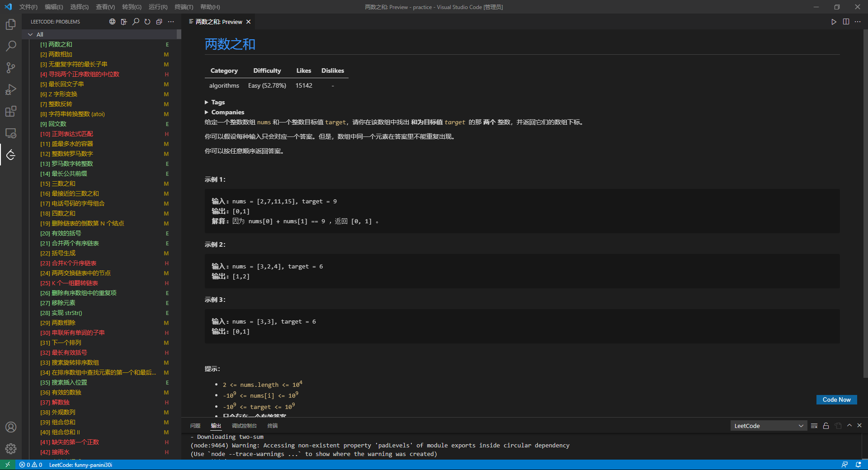Image resolution: width=868 pixels, height=470 pixels.
Task: Refresh the LeetCode problems list
Action: pos(147,21)
